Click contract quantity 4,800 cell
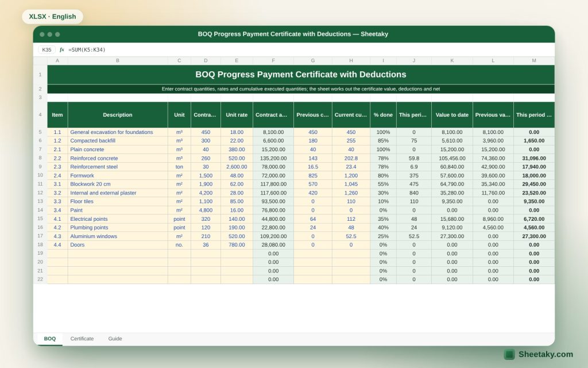The height and width of the screenshot is (368, 588). (206, 210)
